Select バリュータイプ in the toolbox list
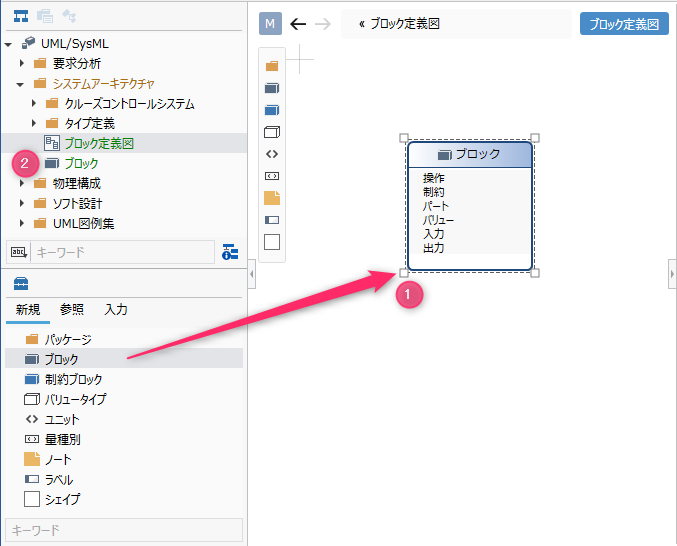The height and width of the screenshot is (546, 677). [124, 399]
